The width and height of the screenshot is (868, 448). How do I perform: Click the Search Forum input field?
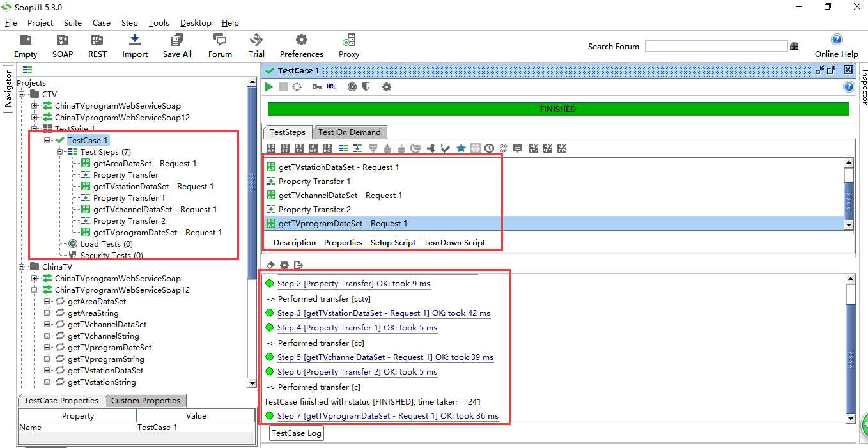coord(716,46)
